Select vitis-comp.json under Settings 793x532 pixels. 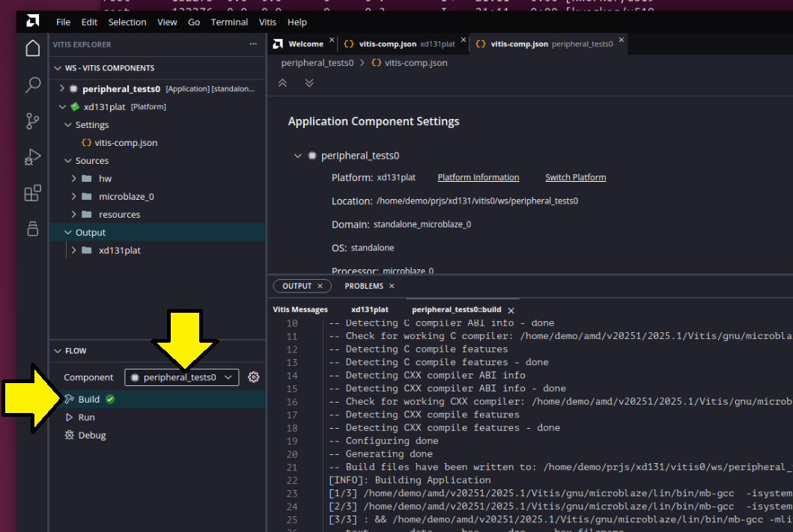(x=126, y=143)
